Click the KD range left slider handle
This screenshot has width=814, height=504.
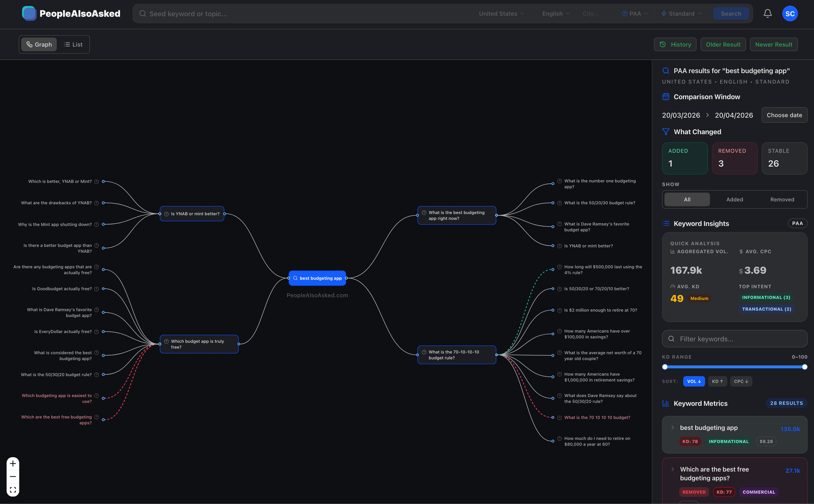(665, 367)
